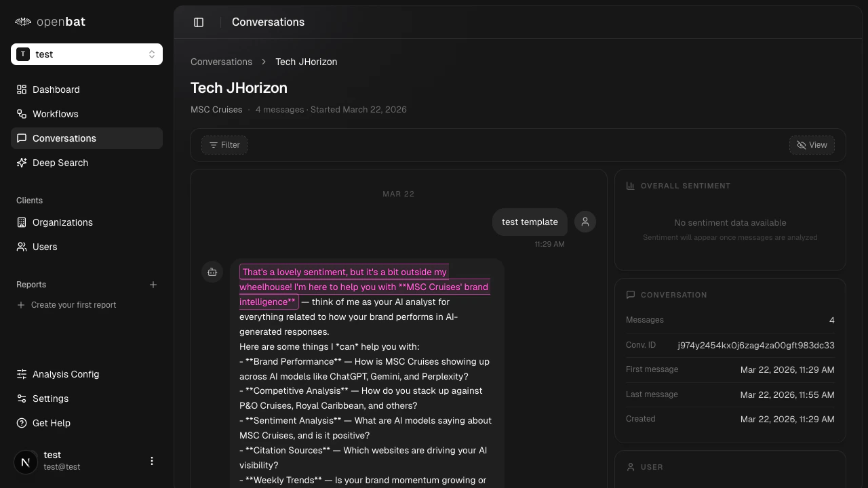Viewport: 868px width, 488px height.
Task: Click the Conv. ID value
Action: point(756,345)
